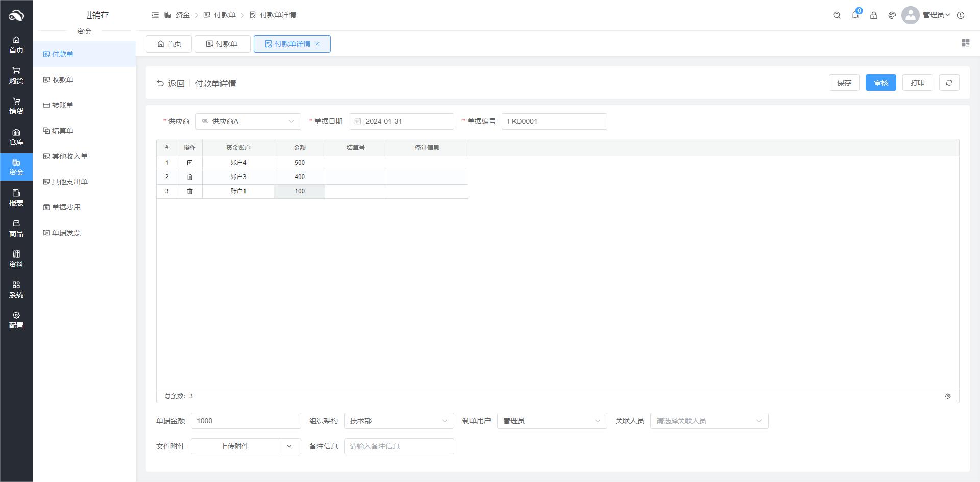Image resolution: width=980 pixels, height=482 pixels.
Task: Click the 单据日期 date field
Action: [401, 121]
